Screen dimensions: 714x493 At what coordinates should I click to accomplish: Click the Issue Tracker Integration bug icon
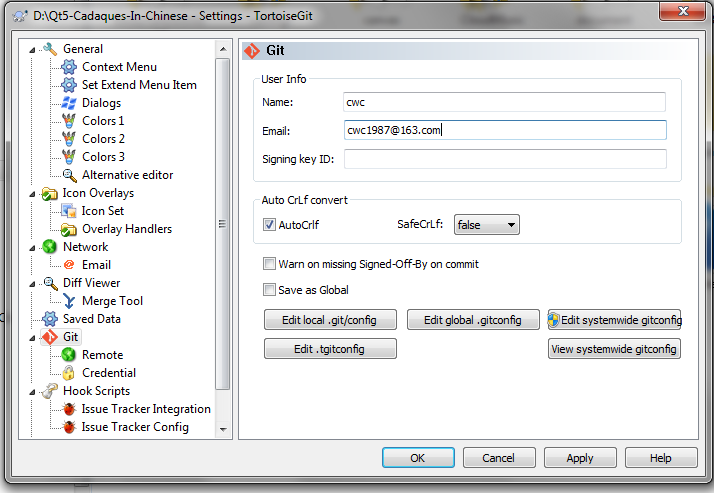pyautogui.click(x=69, y=409)
